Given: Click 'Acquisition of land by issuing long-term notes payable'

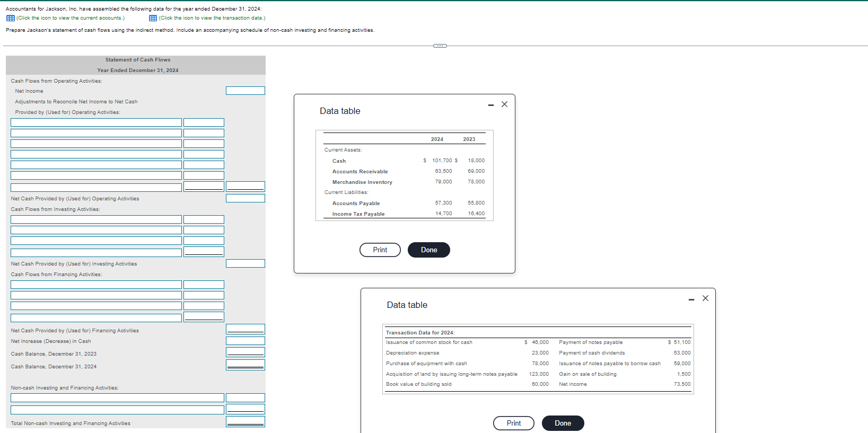Looking at the screenshot, I should point(452,374).
